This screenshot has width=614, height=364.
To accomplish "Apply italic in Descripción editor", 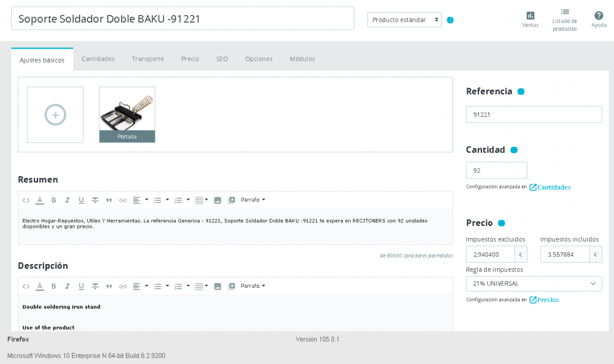I will click(68, 286).
